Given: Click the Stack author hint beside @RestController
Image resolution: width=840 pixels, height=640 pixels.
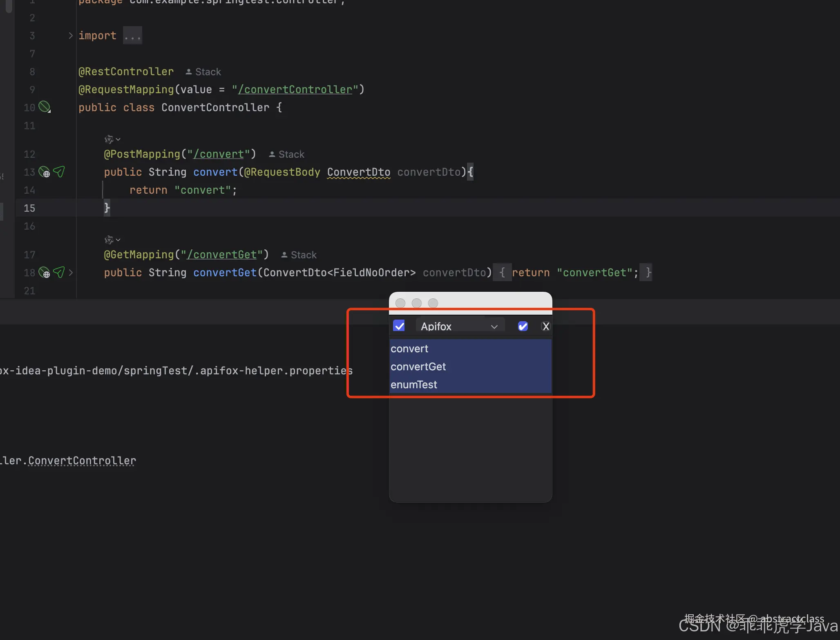Looking at the screenshot, I should (203, 72).
